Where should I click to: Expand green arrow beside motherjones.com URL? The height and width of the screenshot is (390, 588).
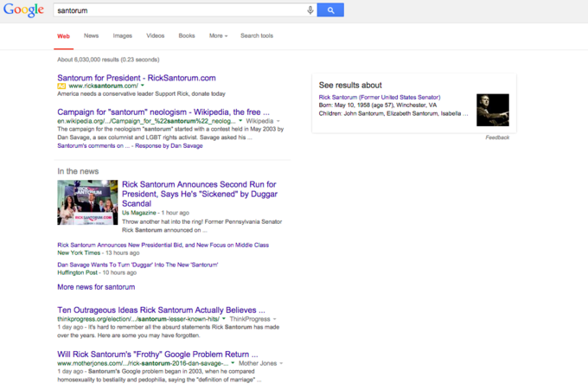click(233, 363)
